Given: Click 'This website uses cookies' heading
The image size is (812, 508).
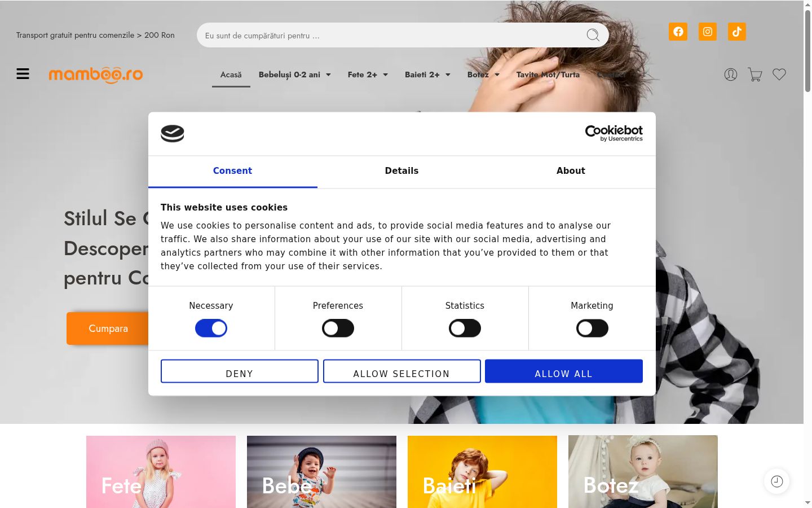Looking at the screenshot, I should click(224, 207).
